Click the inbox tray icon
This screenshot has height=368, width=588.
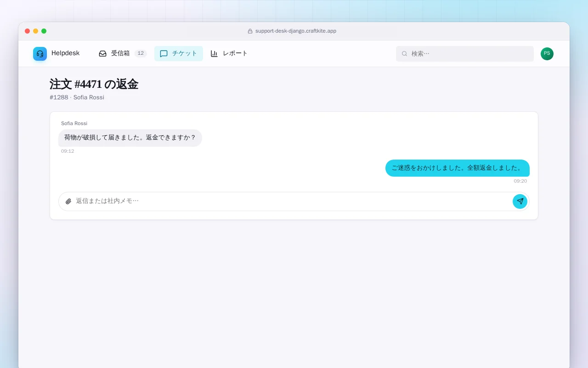(x=102, y=53)
